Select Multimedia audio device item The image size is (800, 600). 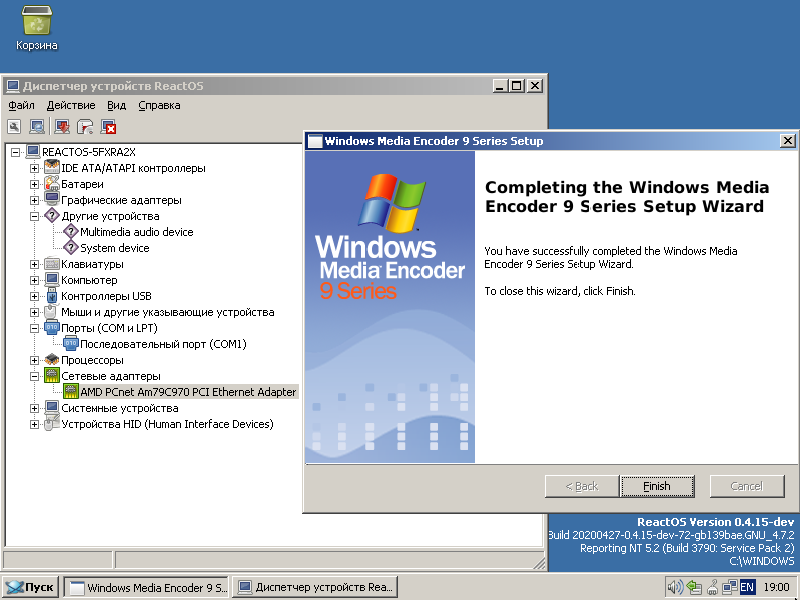point(136,232)
